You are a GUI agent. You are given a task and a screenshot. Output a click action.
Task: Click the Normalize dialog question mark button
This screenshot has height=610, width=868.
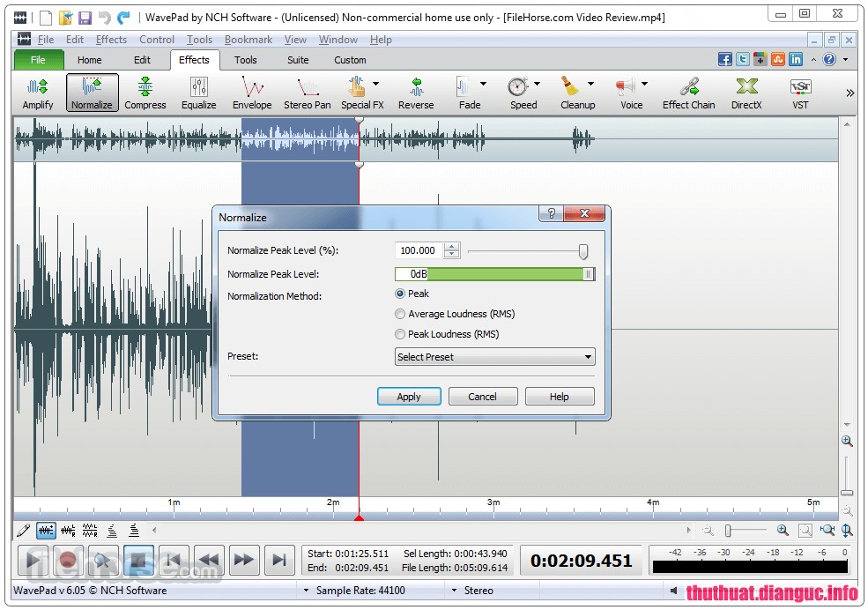pos(552,213)
